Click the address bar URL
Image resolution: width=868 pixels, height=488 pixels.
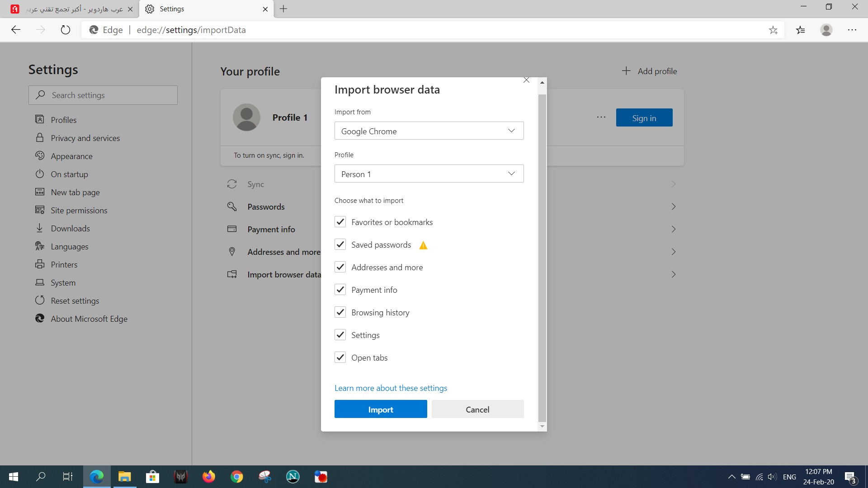point(191,30)
